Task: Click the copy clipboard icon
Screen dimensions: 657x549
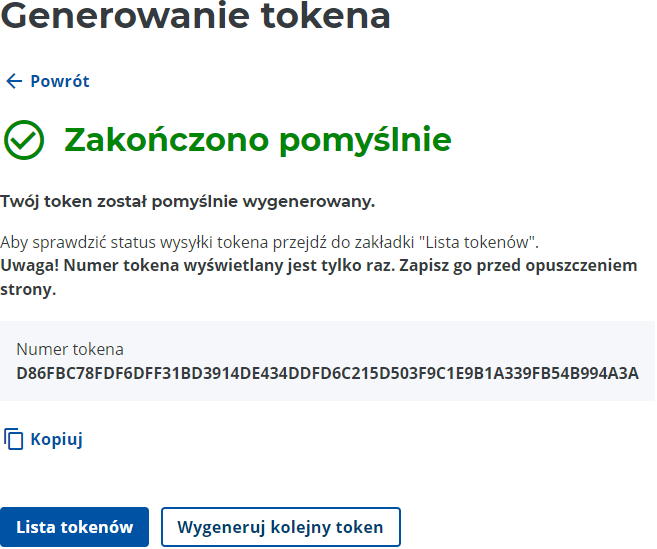Action: coord(14,439)
